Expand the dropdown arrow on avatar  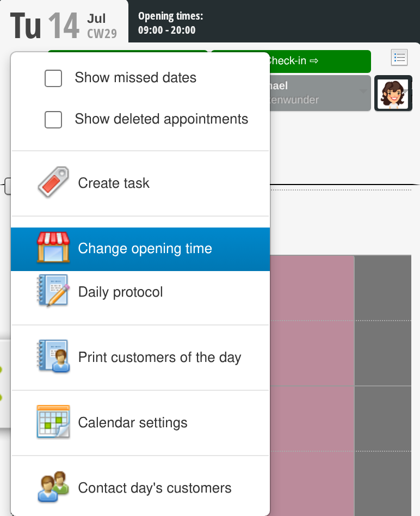pyautogui.click(x=406, y=91)
